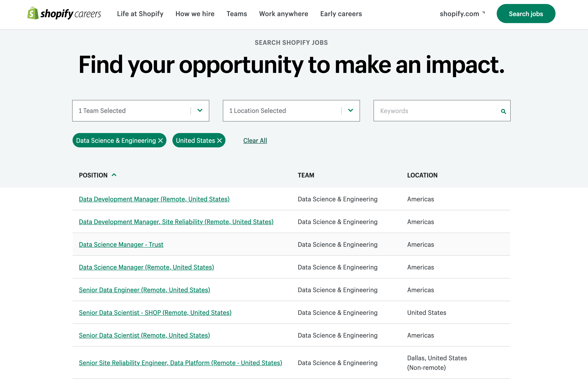Click the keyword search magnifier icon

coord(503,111)
